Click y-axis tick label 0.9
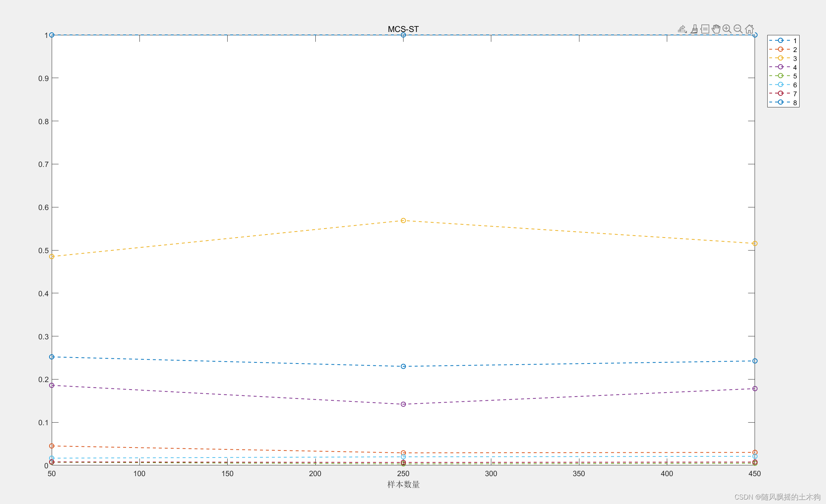 coord(44,78)
